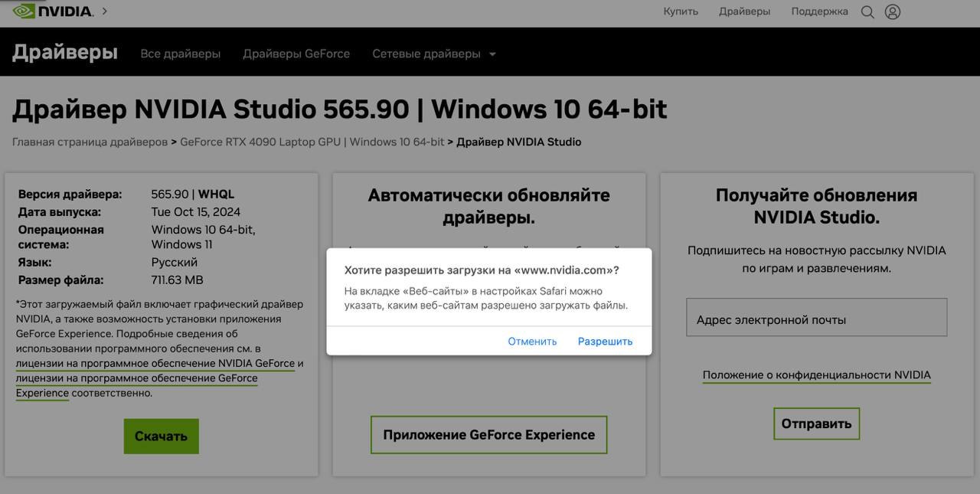
Task: Expand the Сетевые драйверы dropdown
Action: click(x=434, y=54)
